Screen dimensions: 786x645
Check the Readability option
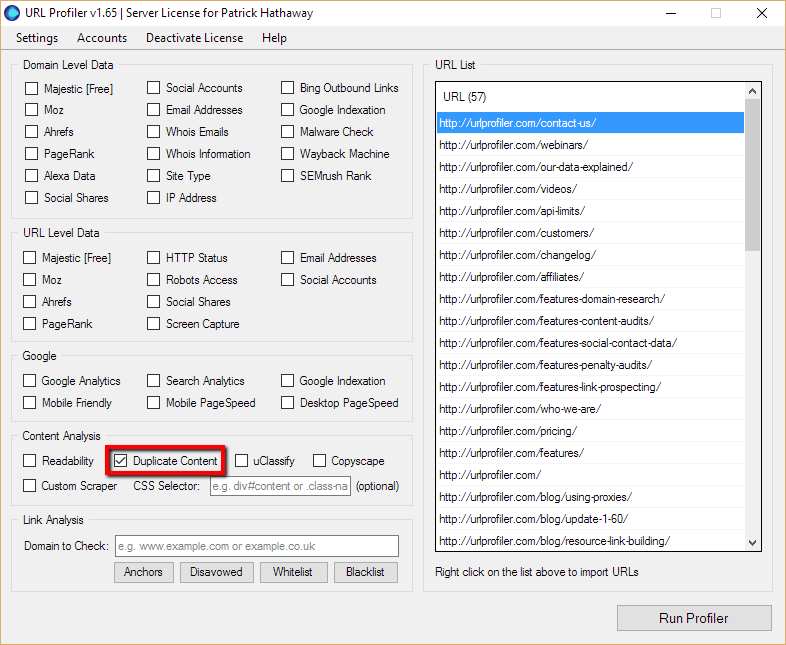(x=30, y=461)
